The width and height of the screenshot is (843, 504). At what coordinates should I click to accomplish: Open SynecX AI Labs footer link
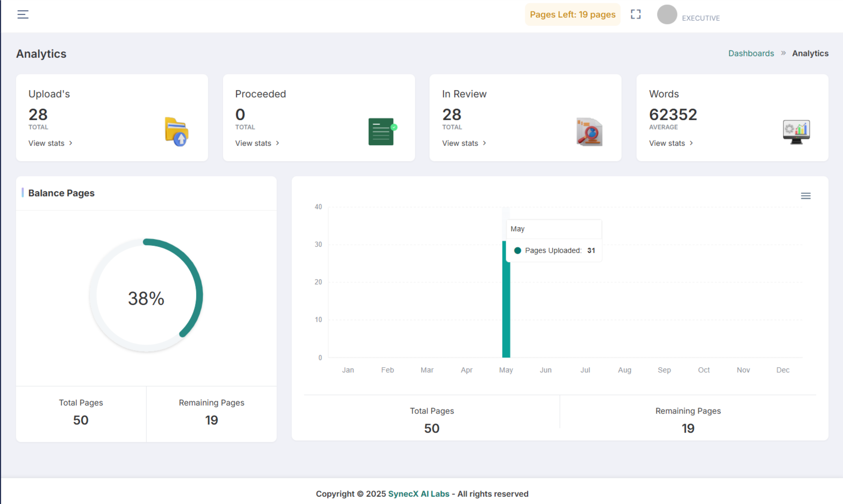[x=418, y=493]
